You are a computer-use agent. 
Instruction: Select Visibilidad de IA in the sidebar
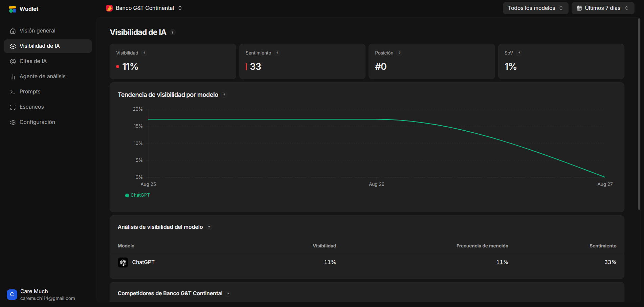pyautogui.click(x=48, y=46)
